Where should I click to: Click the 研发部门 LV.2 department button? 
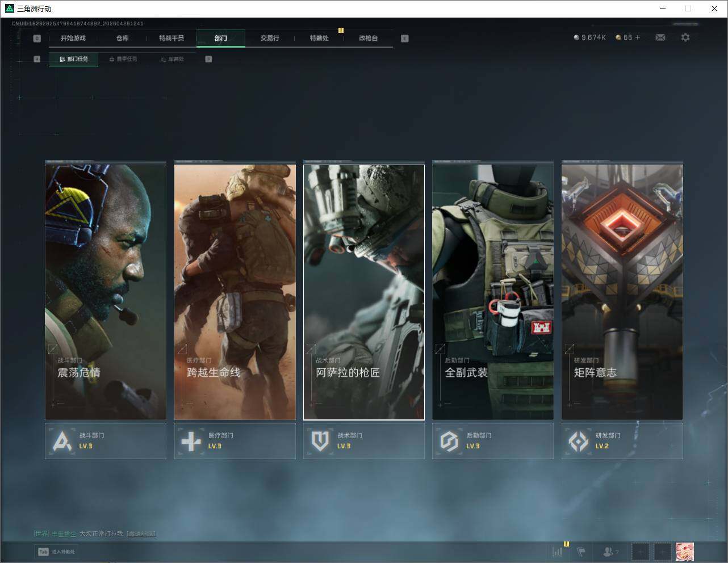[622, 441]
